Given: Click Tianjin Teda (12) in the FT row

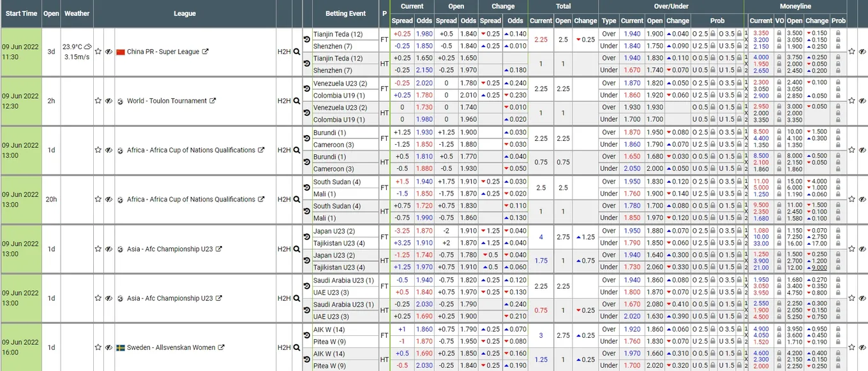Looking at the screenshot, I should (x=338, y=34).
